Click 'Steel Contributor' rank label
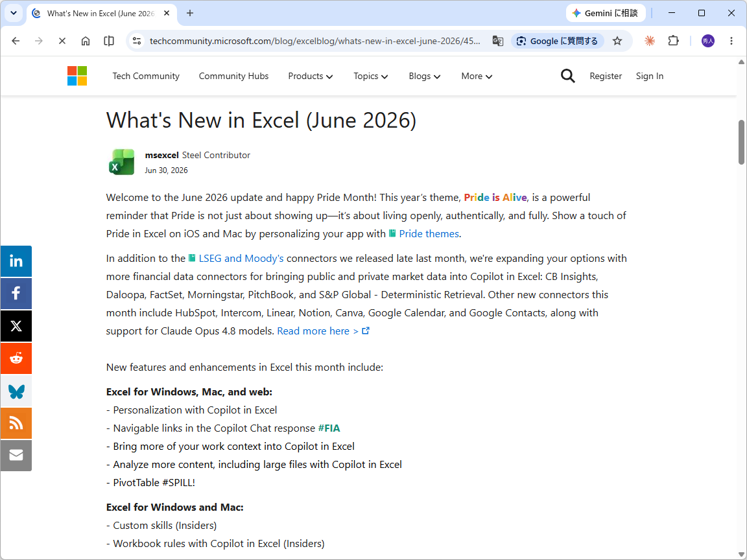 pyautogui.click(x=216, y=156)
